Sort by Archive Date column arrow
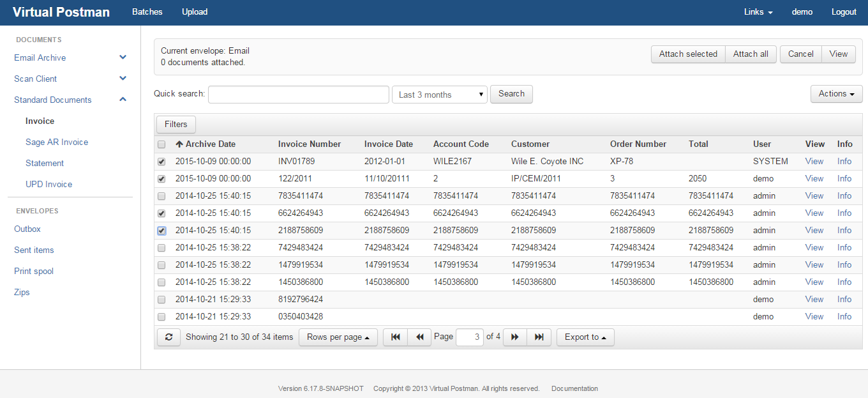The image size is (868, 398). pos(179,144)
